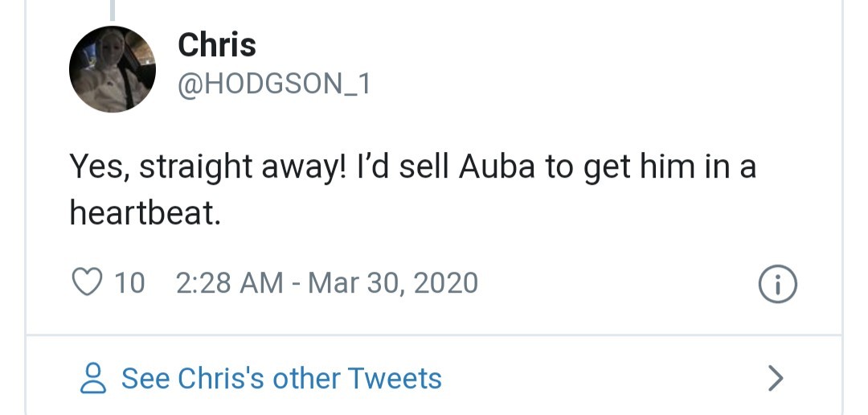Click the word "heartbeat." in the tweet
Viewport: 868px width, 415px height.
tap(145, 212)
